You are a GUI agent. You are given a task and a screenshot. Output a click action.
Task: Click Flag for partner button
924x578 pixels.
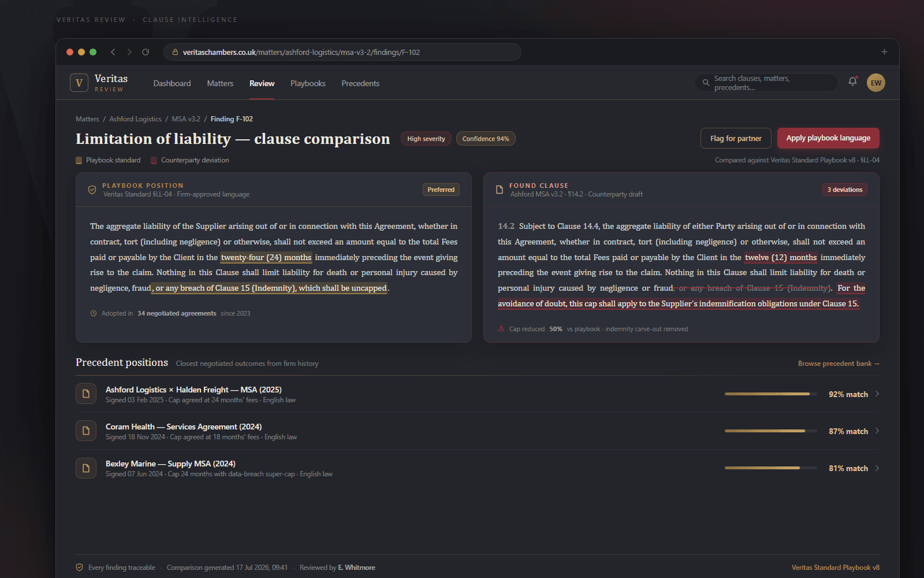click(x=736, y=138)
